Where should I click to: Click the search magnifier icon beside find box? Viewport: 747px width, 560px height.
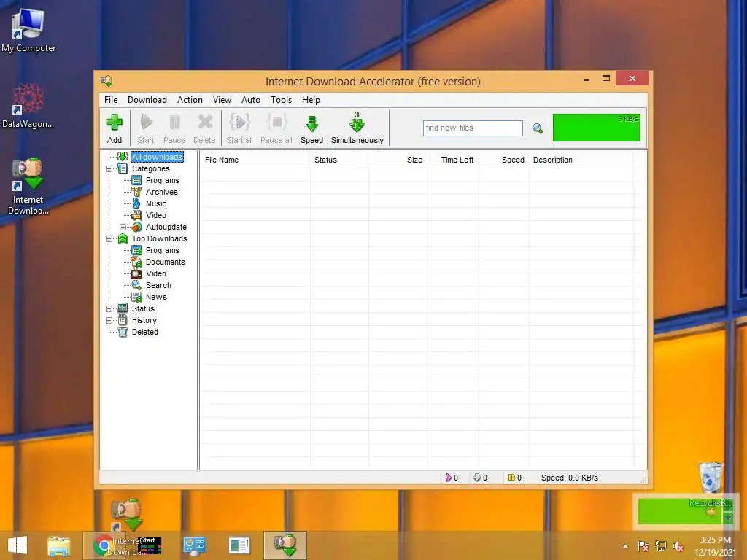click(x=538, y=128)
